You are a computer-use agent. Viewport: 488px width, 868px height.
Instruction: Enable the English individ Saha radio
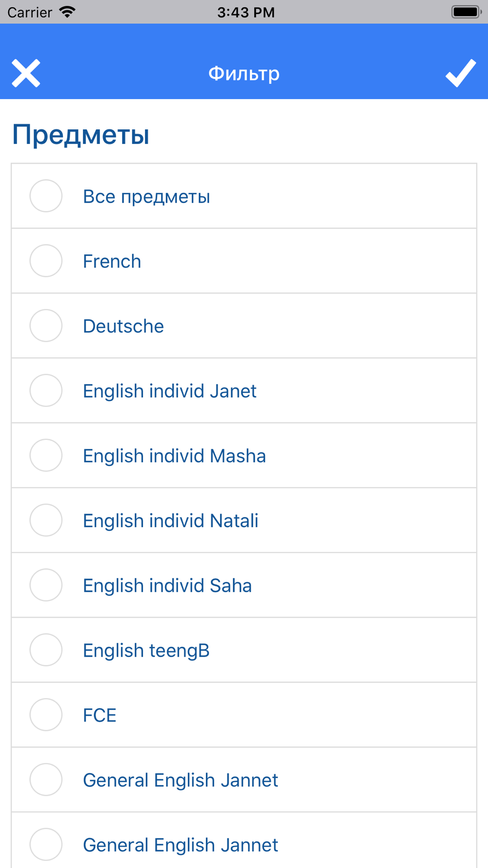click(x=46, y=585)
